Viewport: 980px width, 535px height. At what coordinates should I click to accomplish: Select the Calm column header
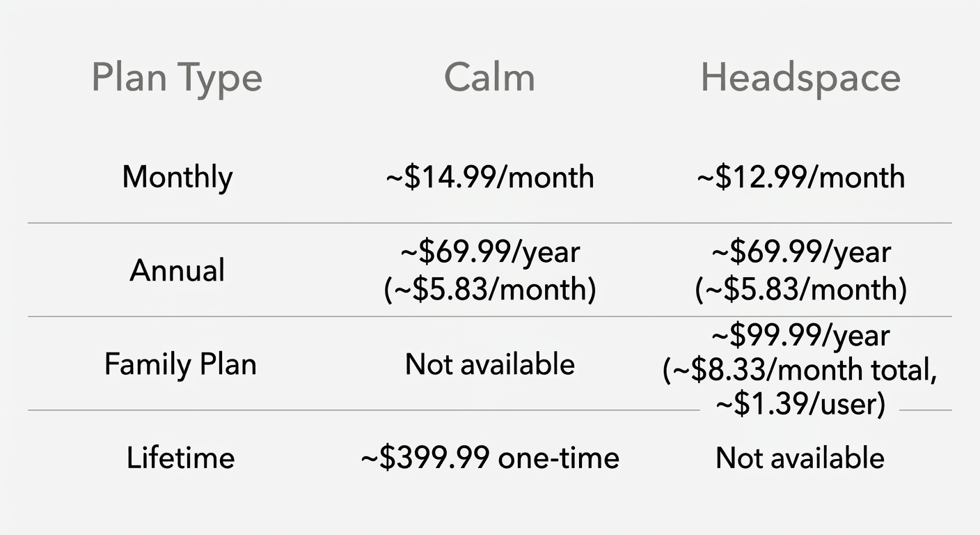(x=489, y=78)
